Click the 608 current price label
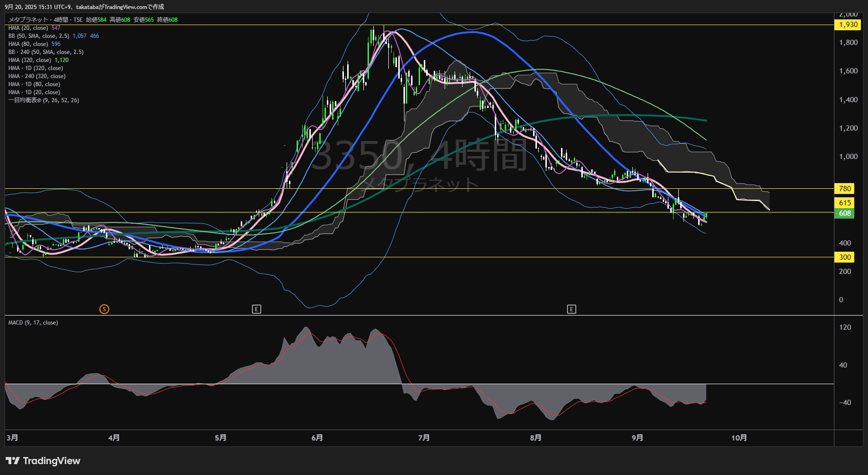 pyautogui.click(x=845, y=213)
